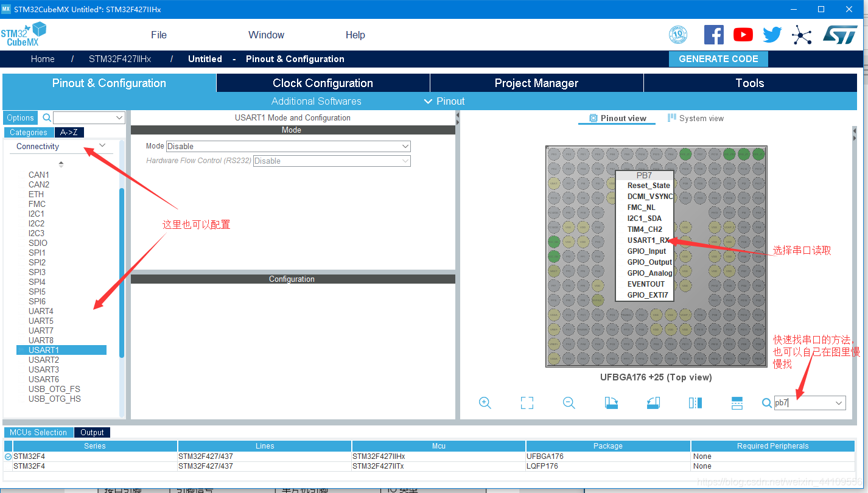This screenshot has width=868, height=493.
Task: Open the Window menu
Action: click(x=266, y=35)
